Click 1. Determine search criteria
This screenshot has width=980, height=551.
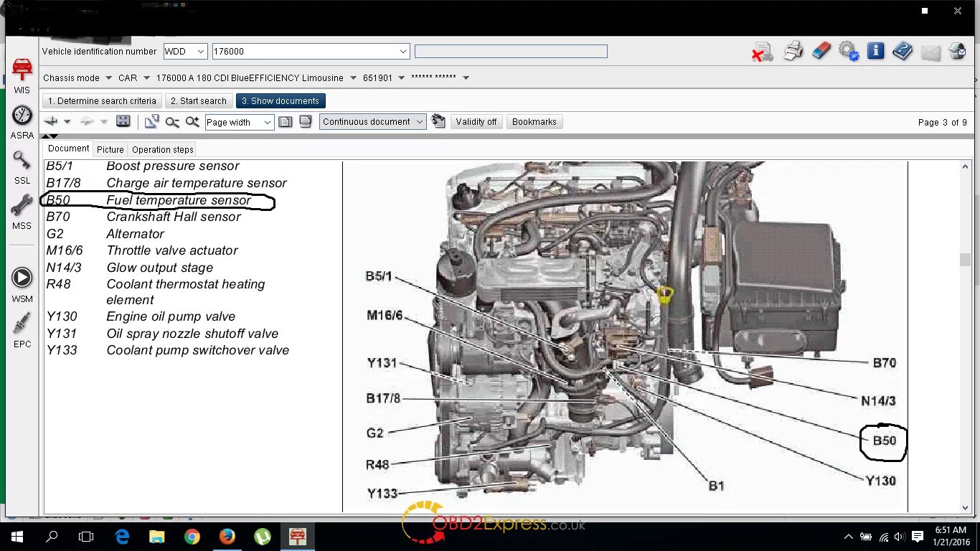coord(102,101)
